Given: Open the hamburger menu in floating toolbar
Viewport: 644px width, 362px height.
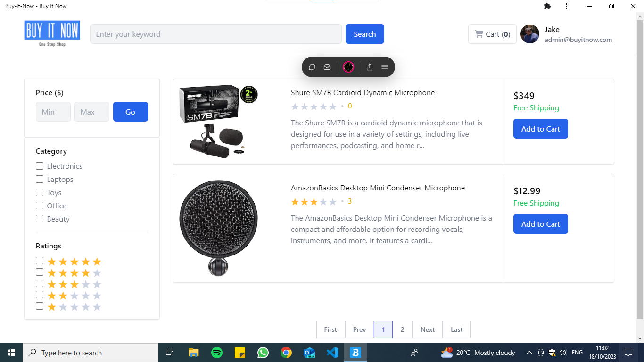Looking at the screenshot, I should (385, 67).
